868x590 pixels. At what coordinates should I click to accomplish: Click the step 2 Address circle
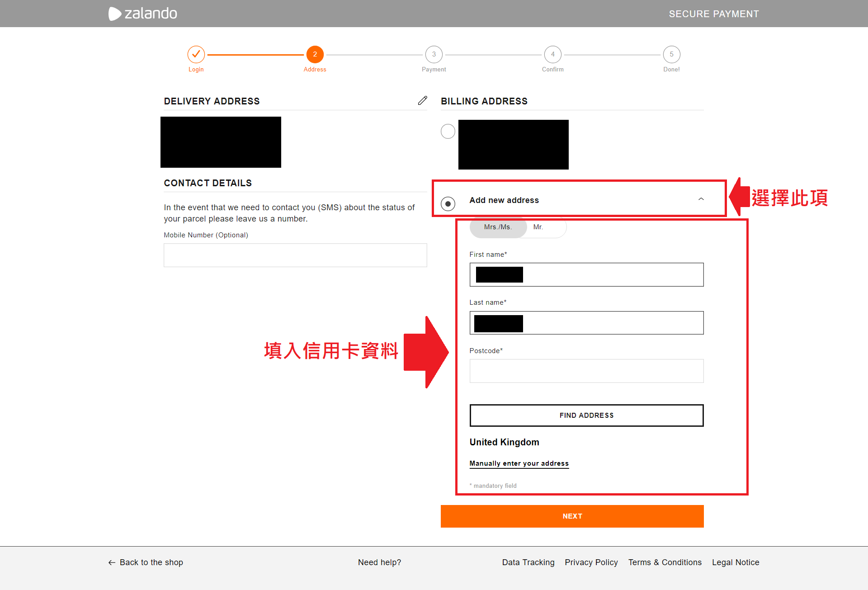click(x=315, y=54)
